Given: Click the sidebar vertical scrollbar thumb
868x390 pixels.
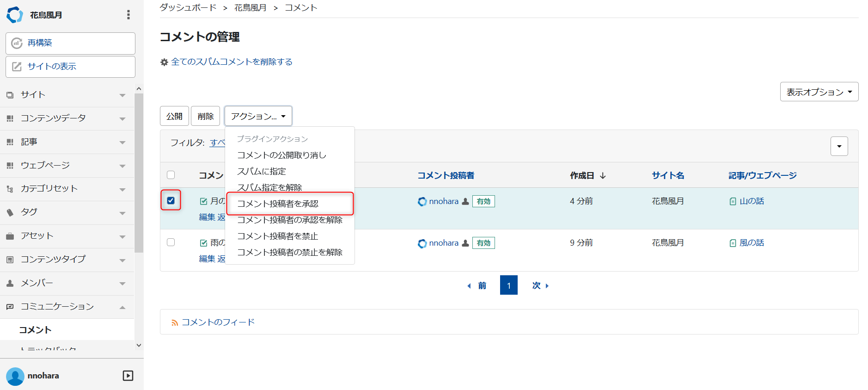Looking at the screenshot, I should (x=139, y=173).
